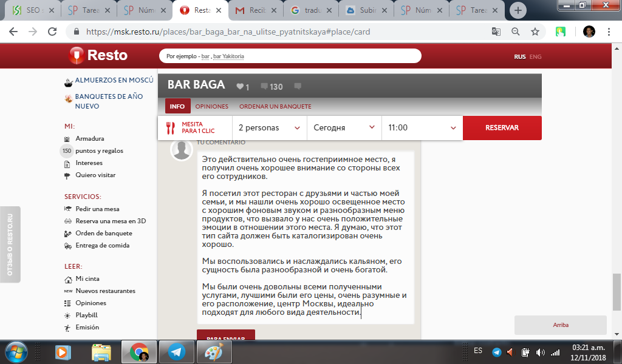Switch to ORDENAR UN BANQUETE tab

pyautogui.click(x=275, y=106)
